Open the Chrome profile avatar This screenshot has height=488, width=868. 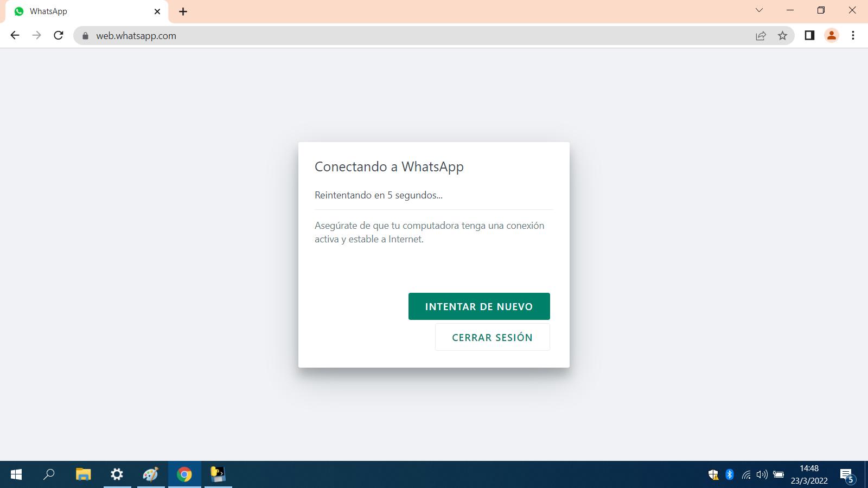[831, 36]
